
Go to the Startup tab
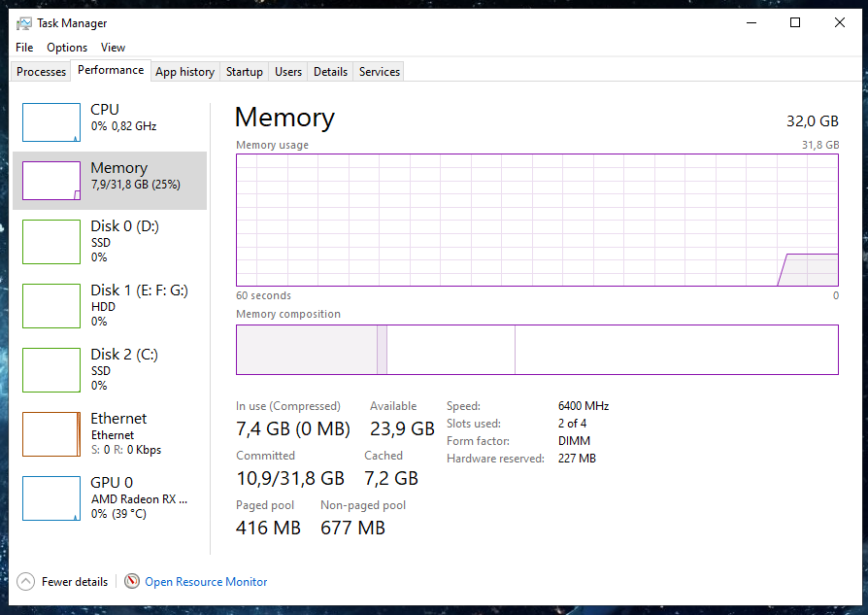pyautogui.click(x=245, y=72)
